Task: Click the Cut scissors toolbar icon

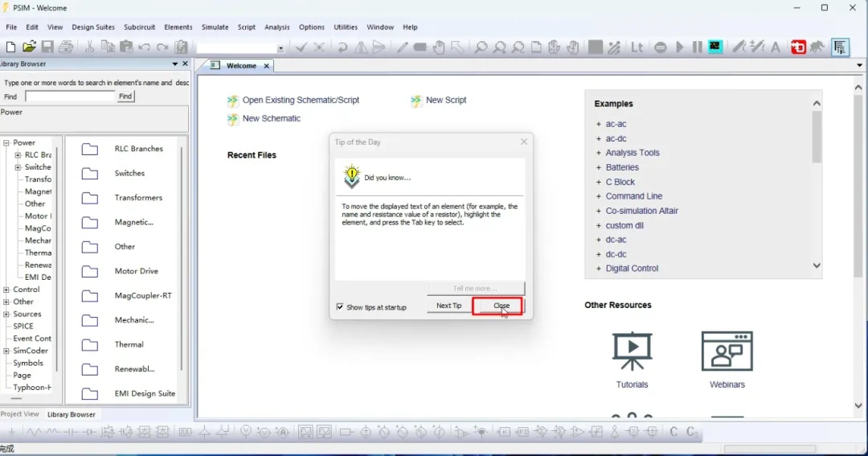Action: [x=89, y=47]
